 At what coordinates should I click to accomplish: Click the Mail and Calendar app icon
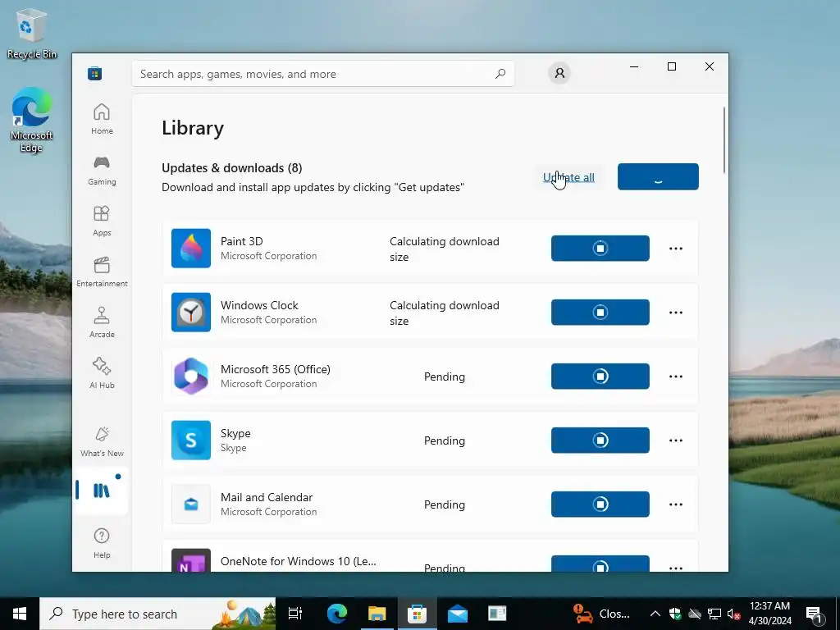click(x=190, y=504)
